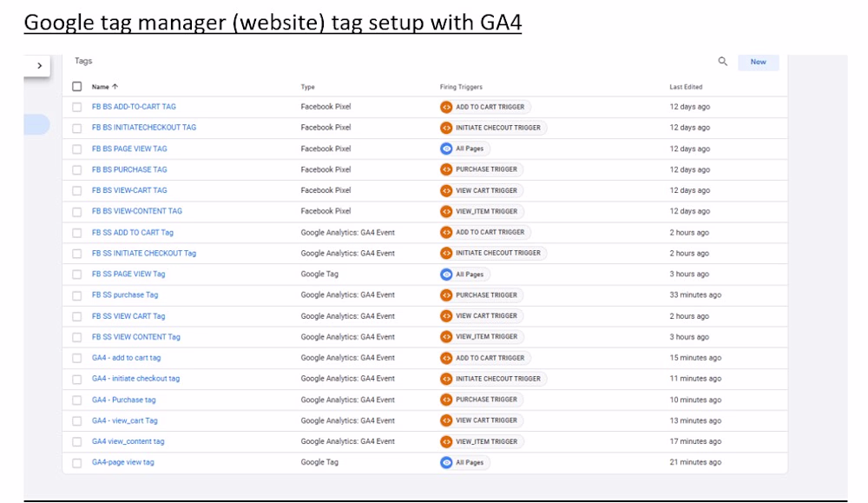Click trigger icon in FB SS VIEW CONTENT Tag row
Screen dimensions: 868x503
coord(446,337)
